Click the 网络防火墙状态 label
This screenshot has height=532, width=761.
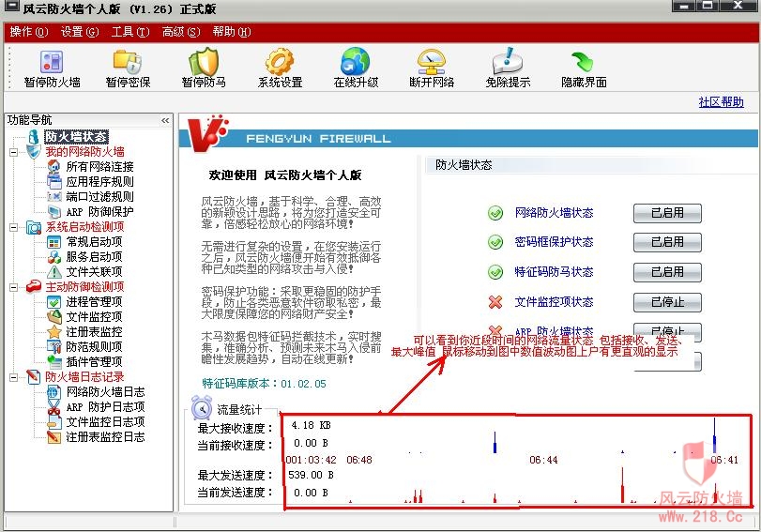[554, 213]
